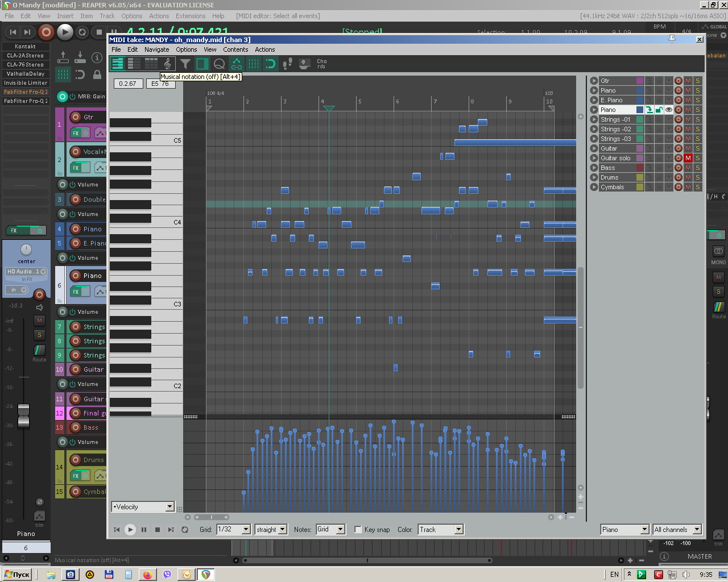This screenshot has height=582, width=728.
Task: Open main window Extensions menu
Action: pos(191,16)
